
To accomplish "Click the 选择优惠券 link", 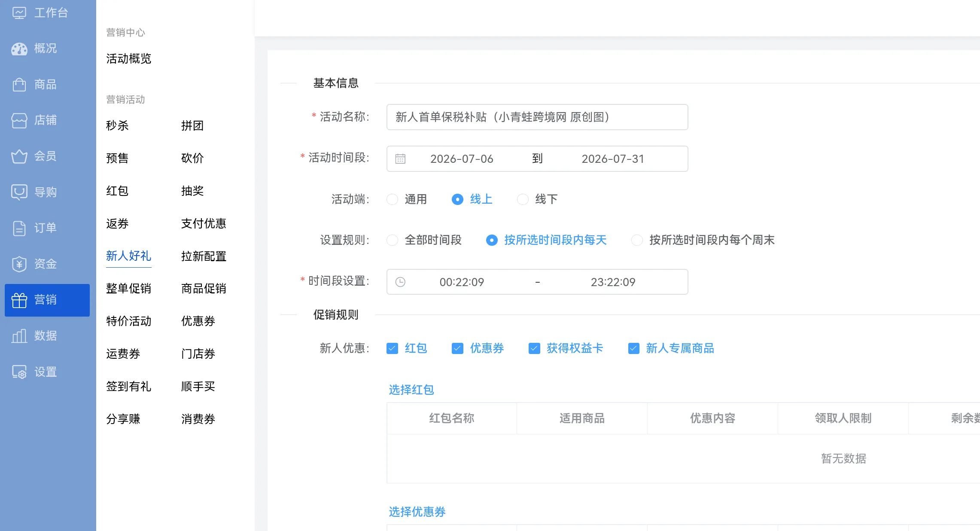I will 417,512.
